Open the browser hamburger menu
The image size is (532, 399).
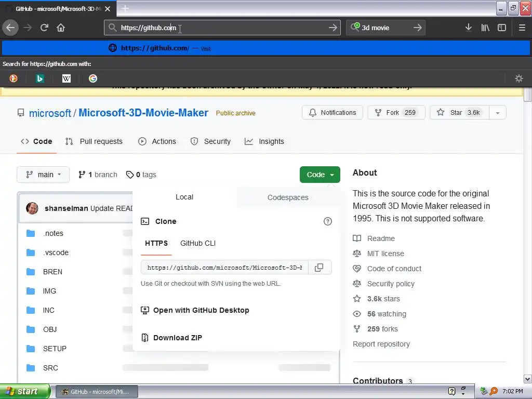(x=522, y=28)
